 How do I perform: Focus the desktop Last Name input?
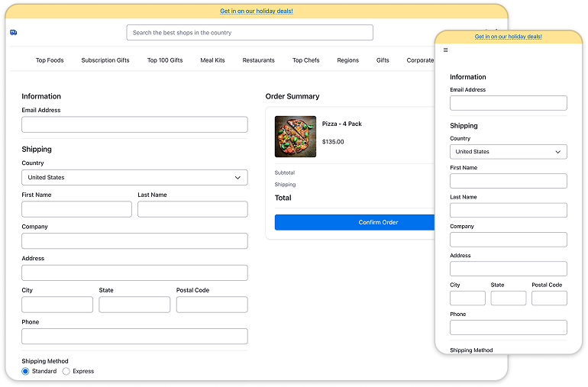tap(192, 209)
